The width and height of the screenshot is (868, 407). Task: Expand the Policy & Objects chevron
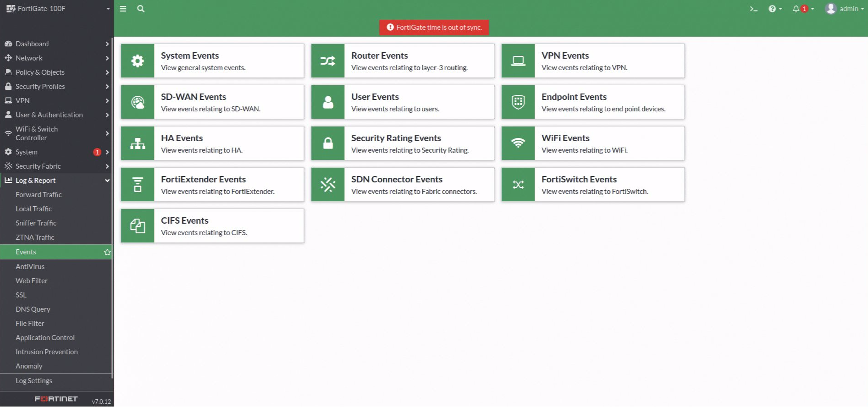pos(107,72)
